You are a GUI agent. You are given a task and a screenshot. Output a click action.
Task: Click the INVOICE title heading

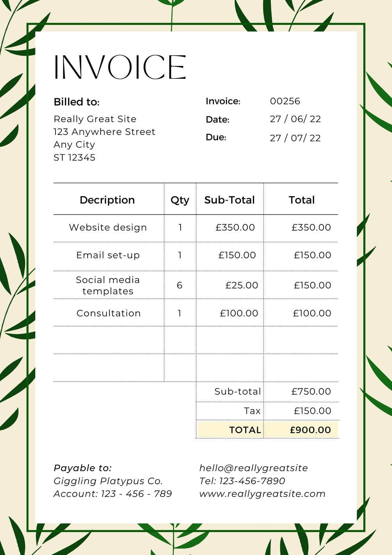[120, 67]
